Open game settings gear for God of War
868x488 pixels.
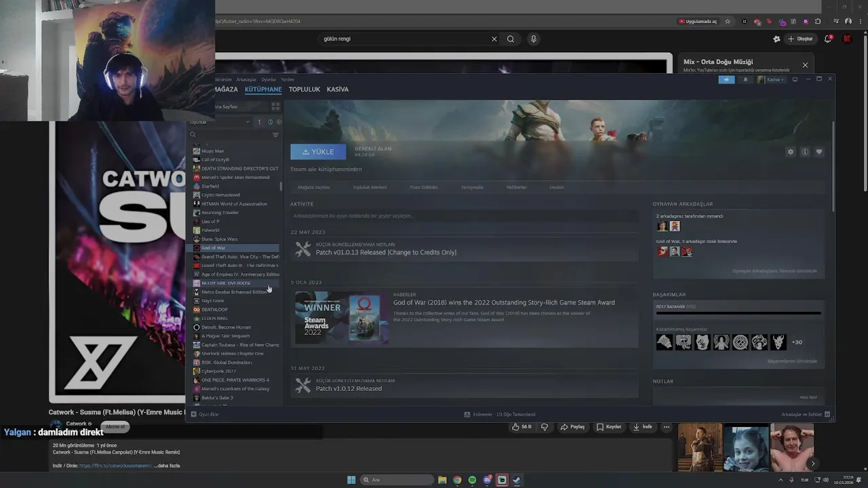pyautogui.click(x=791, y=152)
